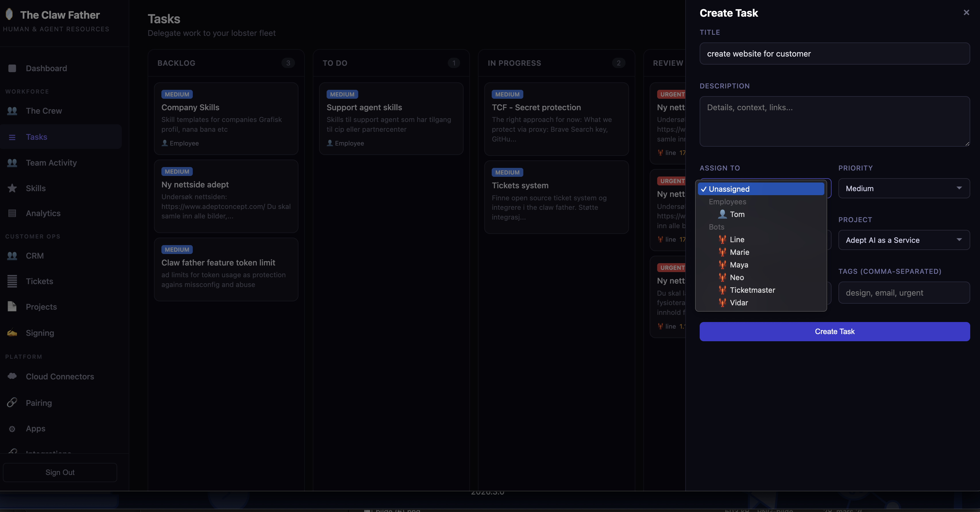Click the Sign Out button
980x512 pixels.
coord(60,472)
